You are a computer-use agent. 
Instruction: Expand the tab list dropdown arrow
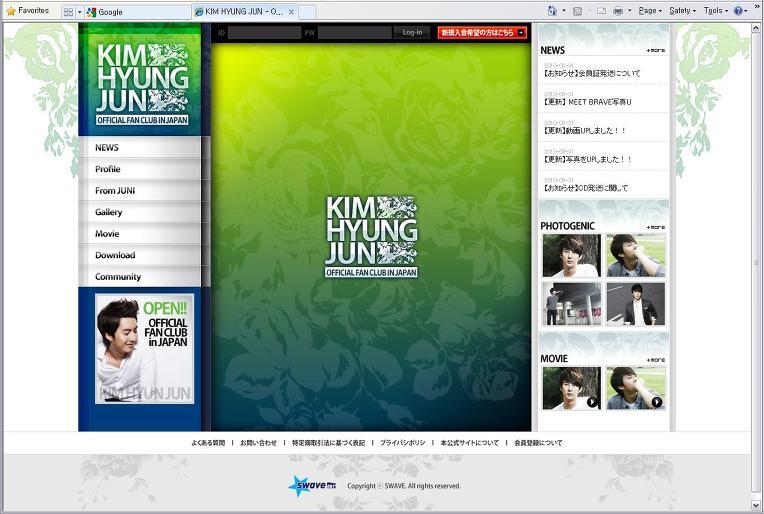tap(79, 12)
